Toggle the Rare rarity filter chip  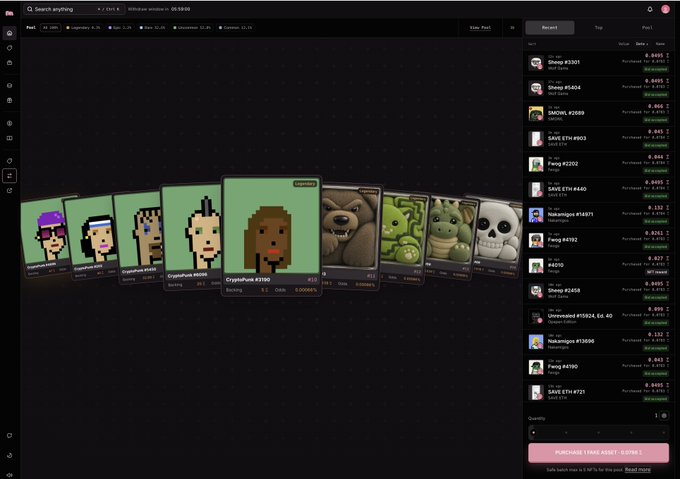click(x=152, y=28)
